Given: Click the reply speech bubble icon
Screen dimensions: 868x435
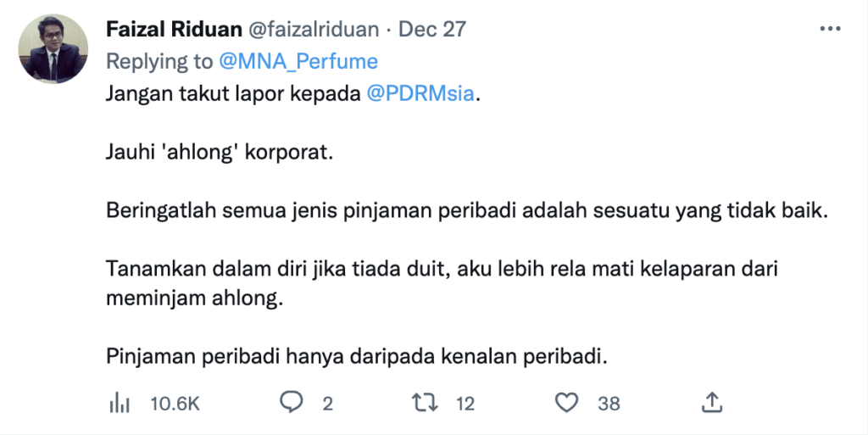Looking at the screenshot, I should point(291,402).
